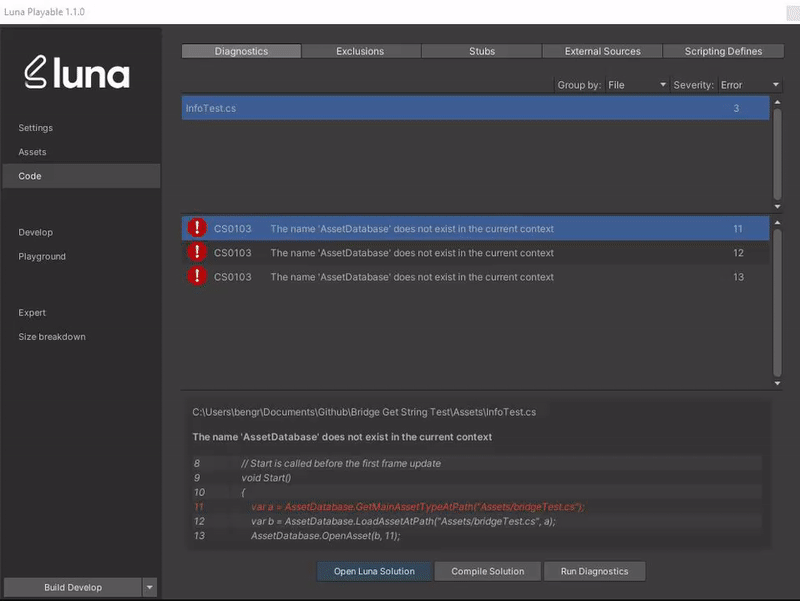Open the Group by File dropdown
This screenshot has width=800, height=601.
[x=637, y=85]
